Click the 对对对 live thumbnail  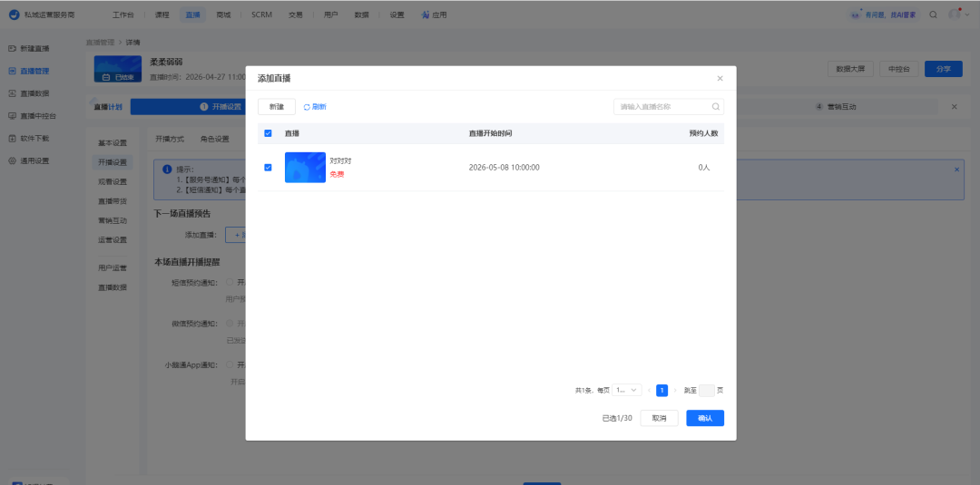click(x=305, y=168)
